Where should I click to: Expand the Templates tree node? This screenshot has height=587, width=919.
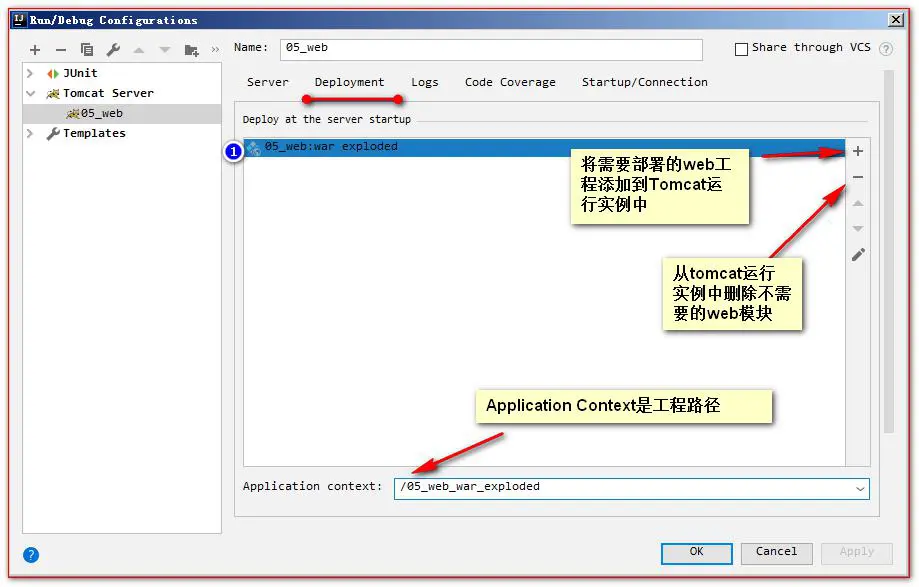[31, 133]
